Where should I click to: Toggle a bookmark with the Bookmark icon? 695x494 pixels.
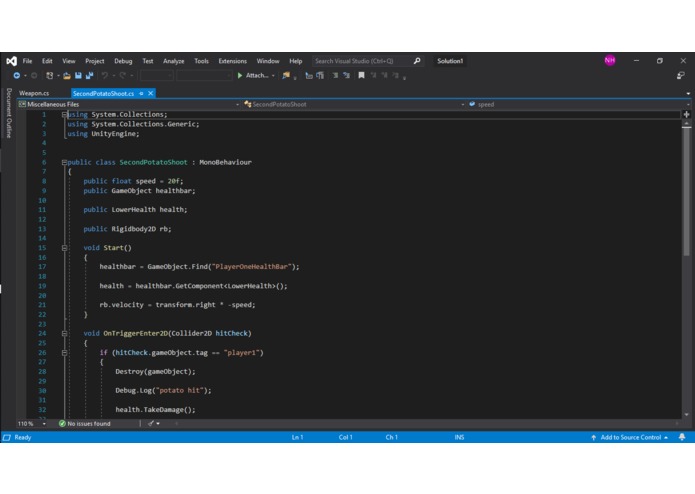point(361,76)
